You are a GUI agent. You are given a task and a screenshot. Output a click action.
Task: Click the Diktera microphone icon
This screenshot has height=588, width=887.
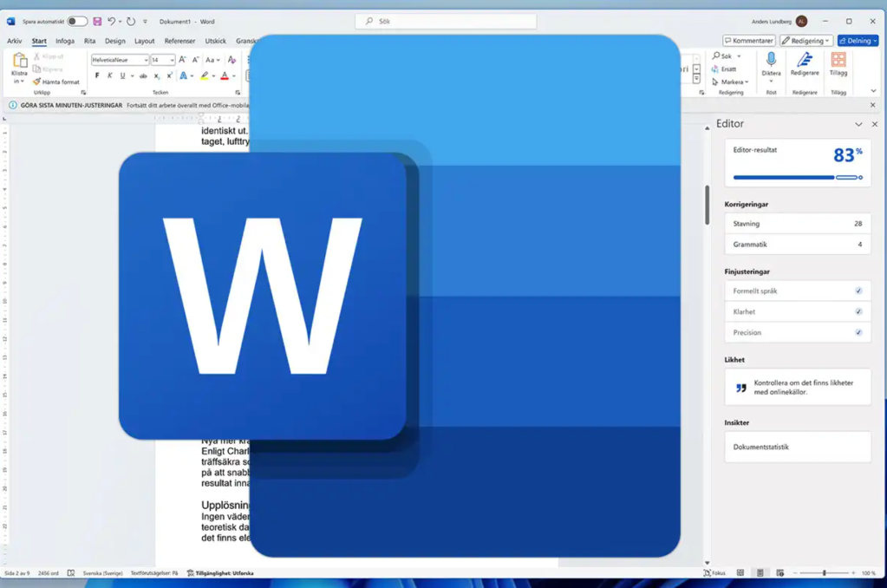(x=771, y=60)
